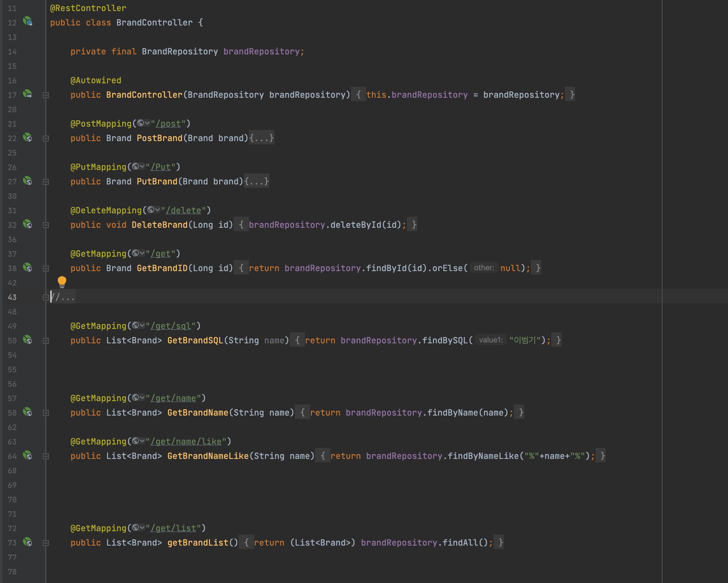Open the globe URL menu for /get/sql mapping
Screen dimensions: 728x583
pos(138,325)
